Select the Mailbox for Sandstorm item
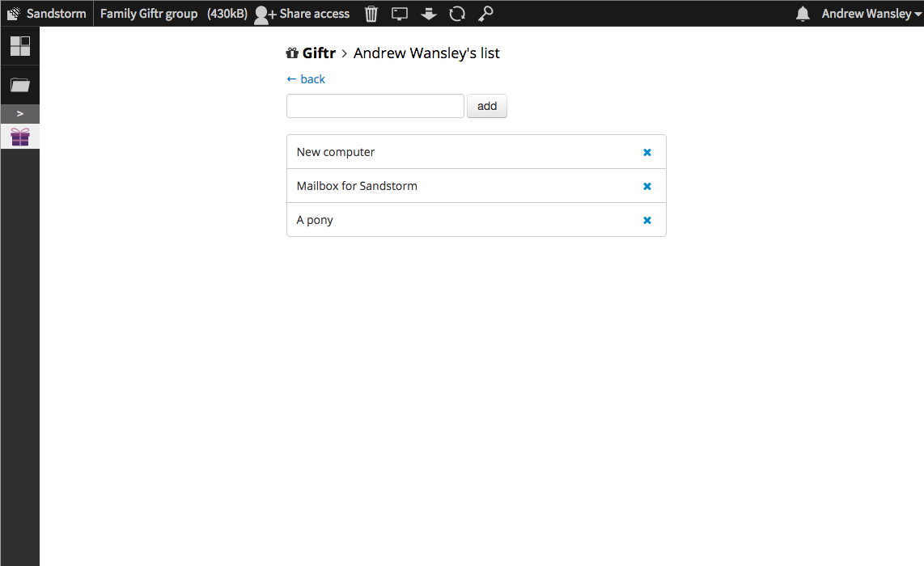Viewport: 924px width, 566px height. coord(476,186)
